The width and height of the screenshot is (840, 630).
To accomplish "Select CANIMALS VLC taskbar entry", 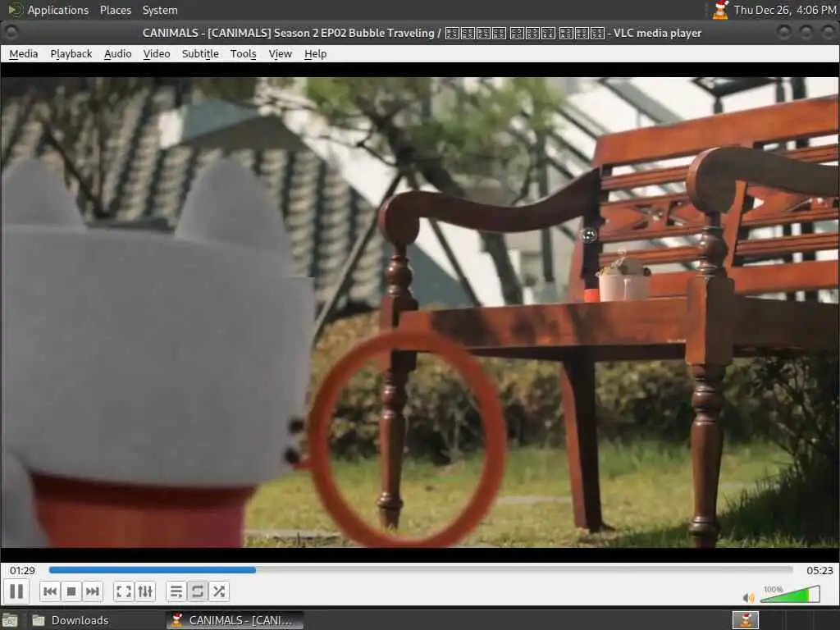I will (x=235, y=620).
